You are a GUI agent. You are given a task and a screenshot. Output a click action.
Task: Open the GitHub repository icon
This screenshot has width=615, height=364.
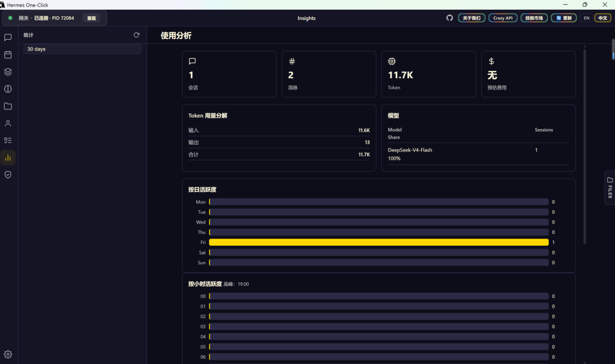pos(449,18)
